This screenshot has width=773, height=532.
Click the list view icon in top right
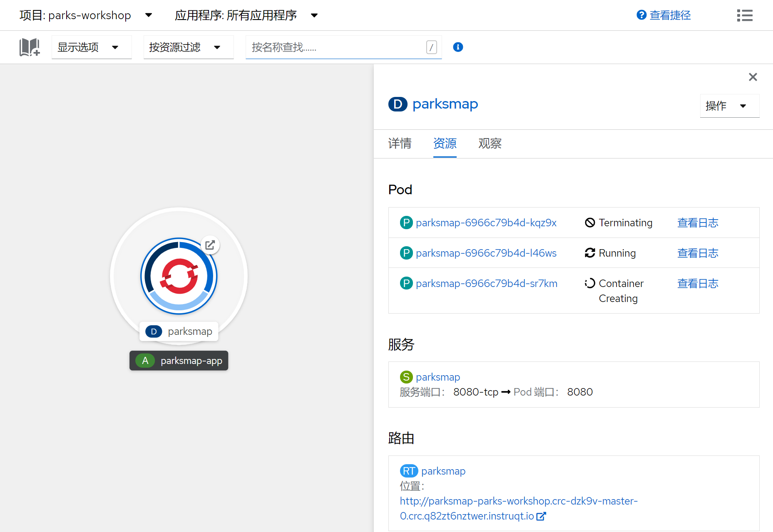click(745, 15)
